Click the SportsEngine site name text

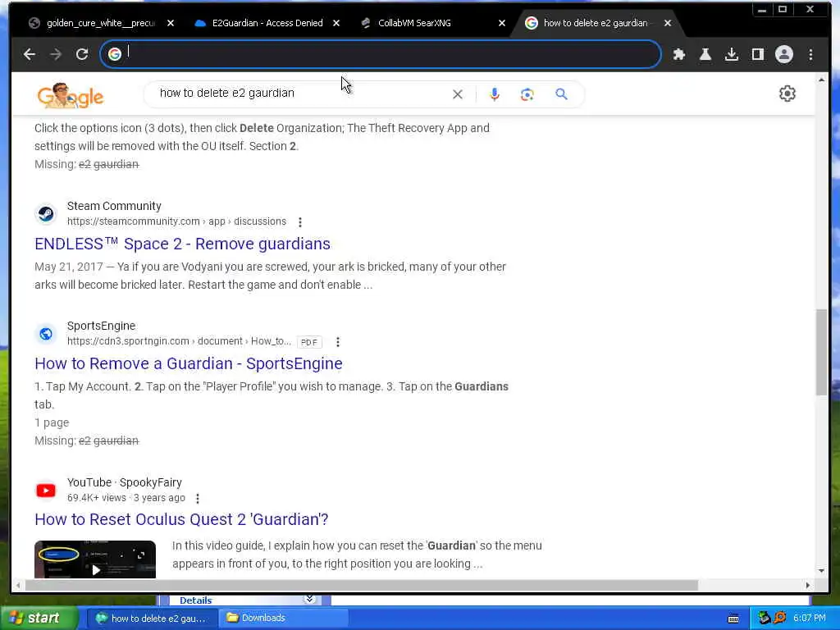(101, 326)
